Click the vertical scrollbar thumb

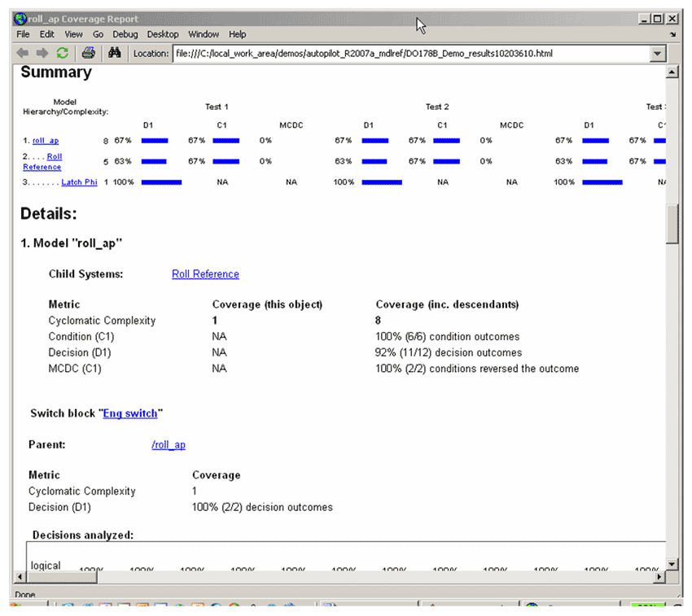[672, 223]
